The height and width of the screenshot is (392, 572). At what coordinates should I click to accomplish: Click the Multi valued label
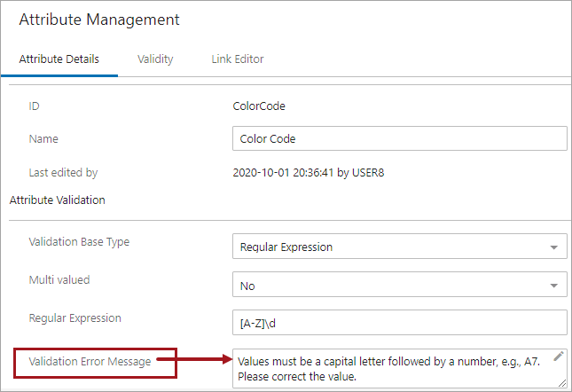pyautogui.click(x=59, y=279)
